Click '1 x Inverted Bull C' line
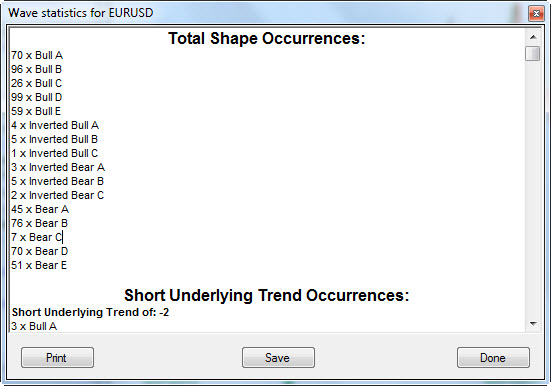This screenshot has width=551, height=386. [54, 154]
